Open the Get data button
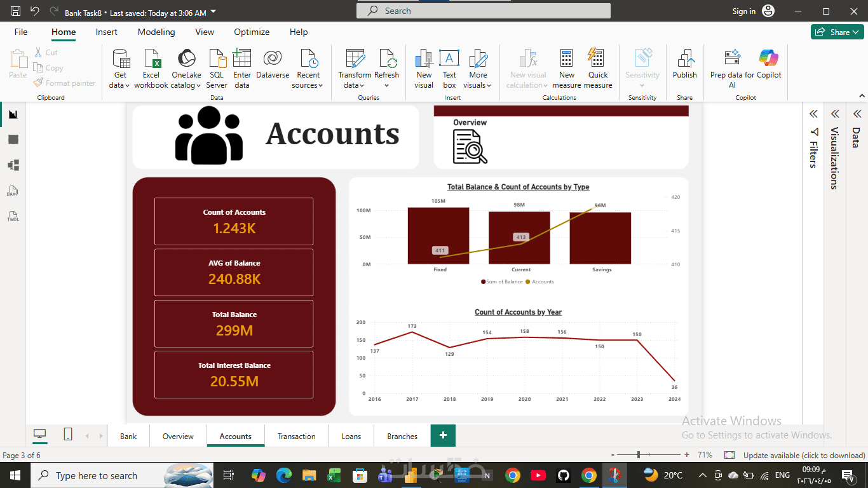This screenshot has height=488, width=868. 120,69
